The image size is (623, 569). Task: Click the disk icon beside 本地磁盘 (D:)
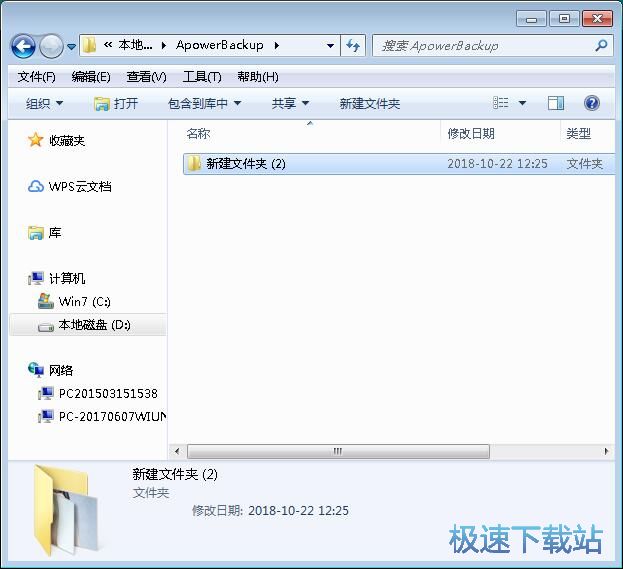[x=46, y=327]
